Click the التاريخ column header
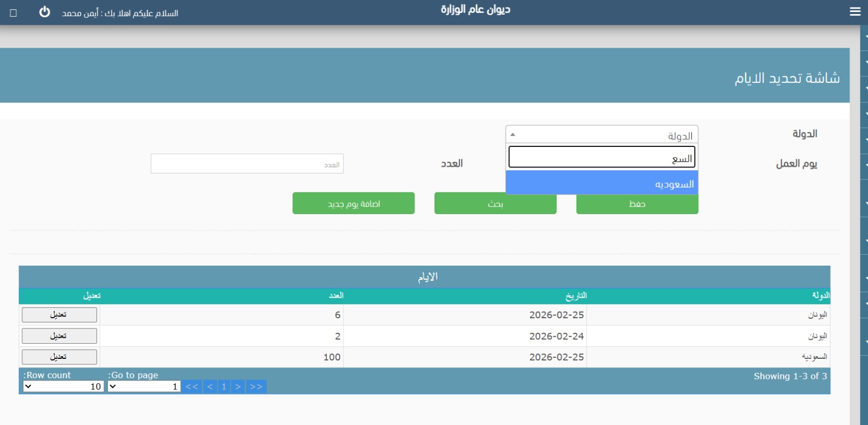Screen dimensions: 868x425 [576, 296]
